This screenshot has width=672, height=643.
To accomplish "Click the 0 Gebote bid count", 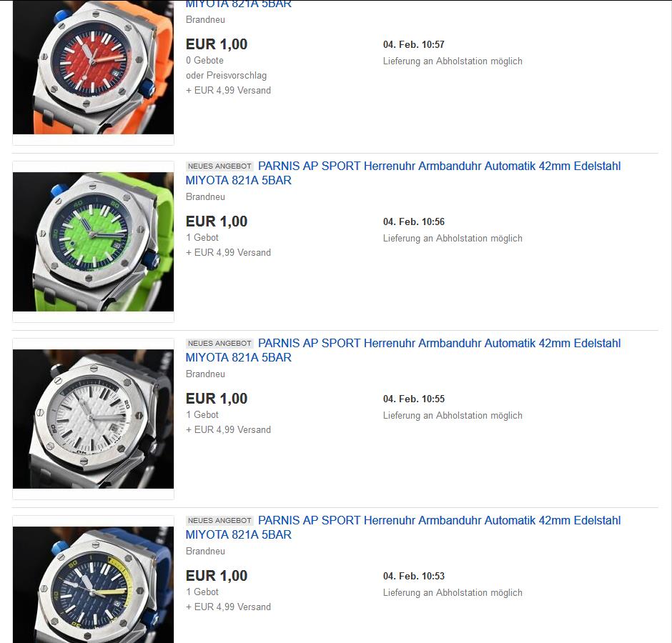I will coord(204,61).
